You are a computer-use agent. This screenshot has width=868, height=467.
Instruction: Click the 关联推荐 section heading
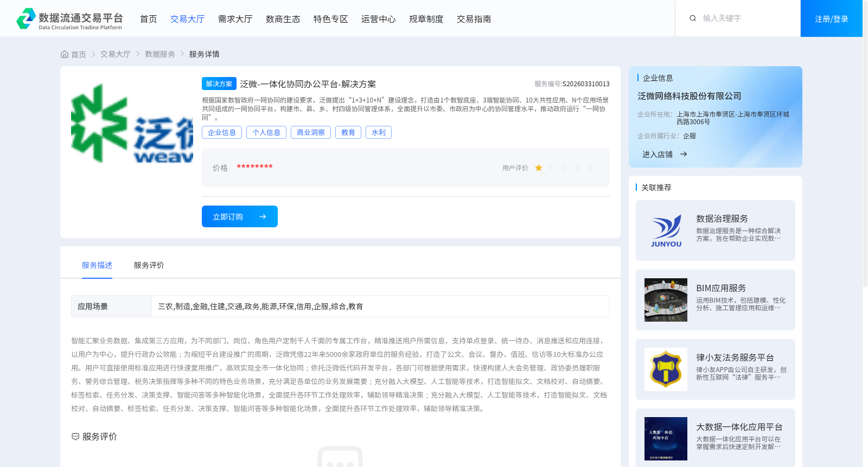tap(656, 188)
